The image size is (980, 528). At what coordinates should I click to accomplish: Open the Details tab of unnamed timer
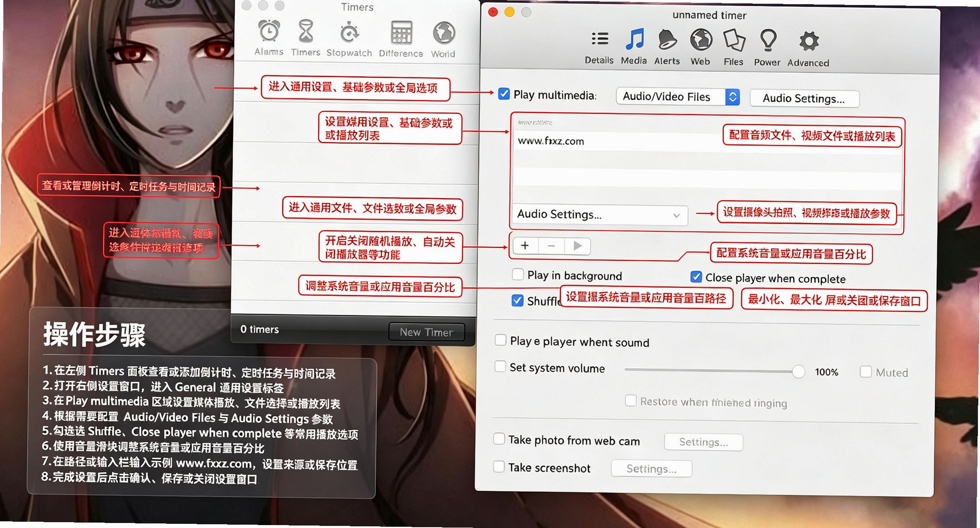pos(599,47)
